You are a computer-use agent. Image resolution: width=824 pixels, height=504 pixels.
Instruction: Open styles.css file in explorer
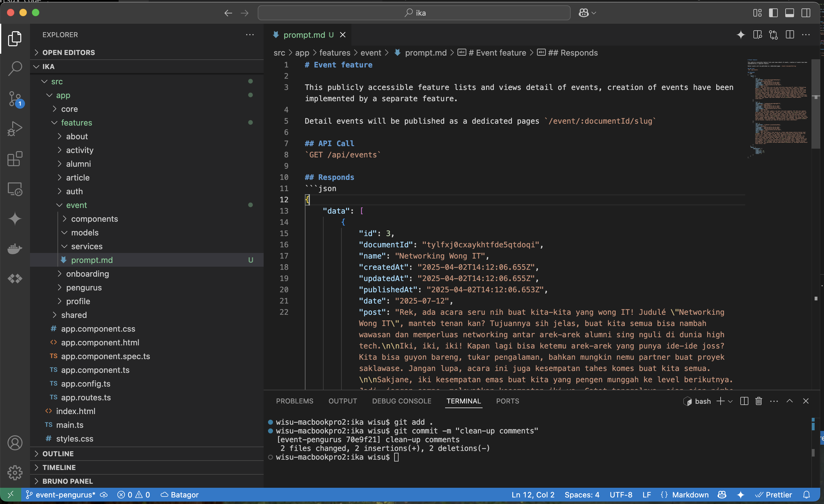tap(147, 438)
